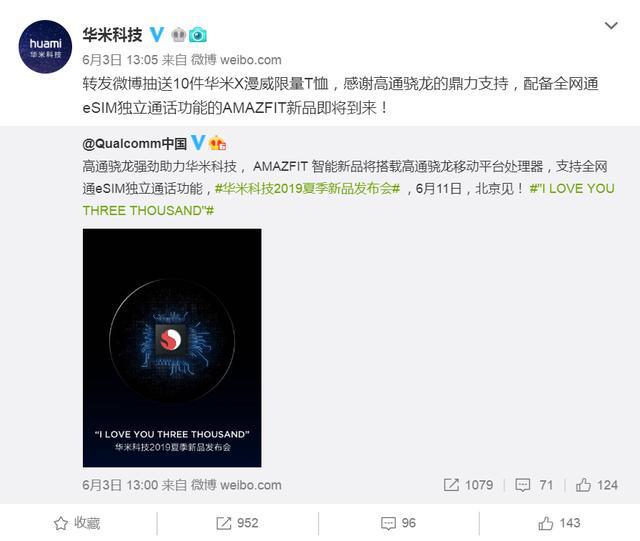Click the Qualcomm membership badge icon
The image size is (640, 541).
click(218, 143)
